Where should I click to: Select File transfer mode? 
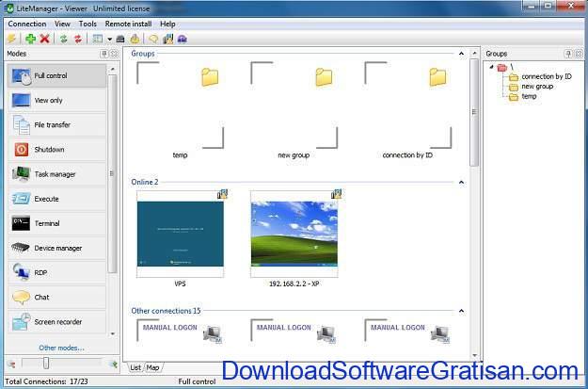click(x=57, y=124)
